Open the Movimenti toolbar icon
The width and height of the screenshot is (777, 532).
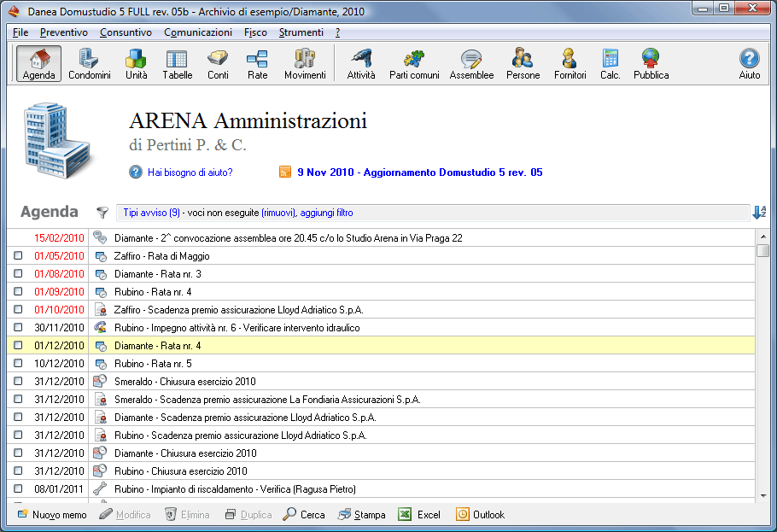pyautogui.click(x=306, y=63)
